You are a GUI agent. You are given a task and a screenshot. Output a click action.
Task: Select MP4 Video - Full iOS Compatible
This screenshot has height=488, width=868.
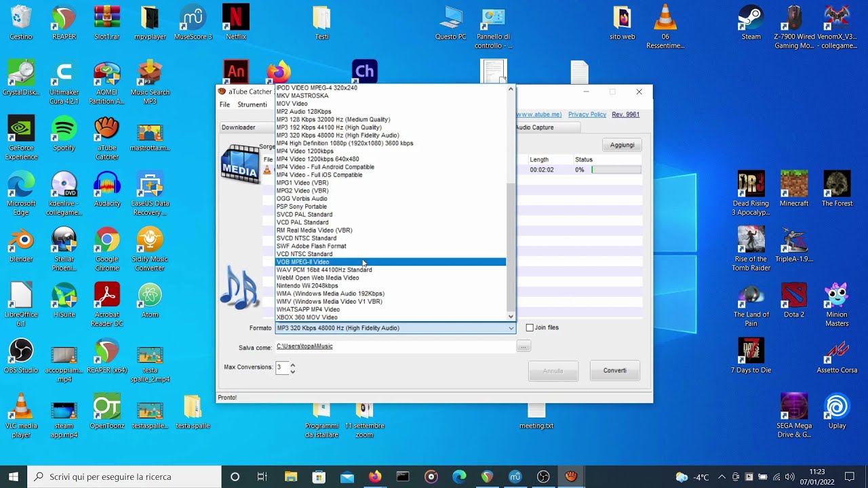(391, 175)
